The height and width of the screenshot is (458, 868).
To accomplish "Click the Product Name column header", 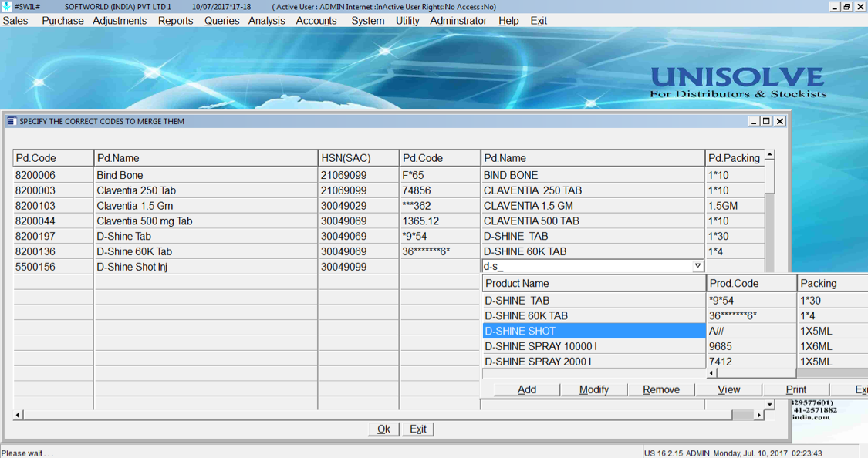I will click(594, 283).
